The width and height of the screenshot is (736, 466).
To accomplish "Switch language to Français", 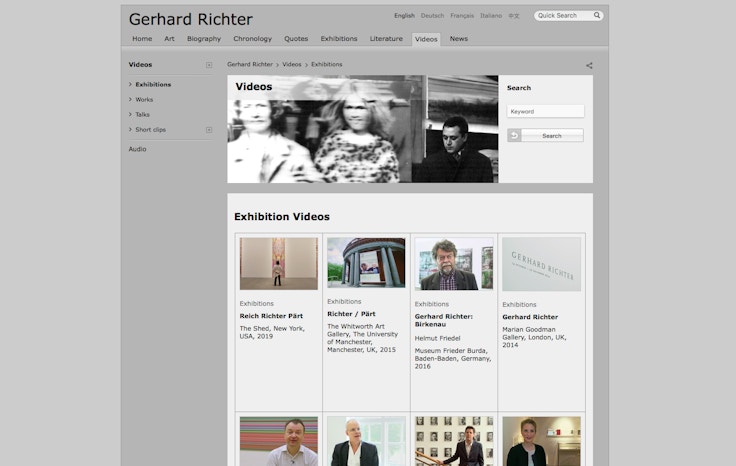I will pos(462,16).
